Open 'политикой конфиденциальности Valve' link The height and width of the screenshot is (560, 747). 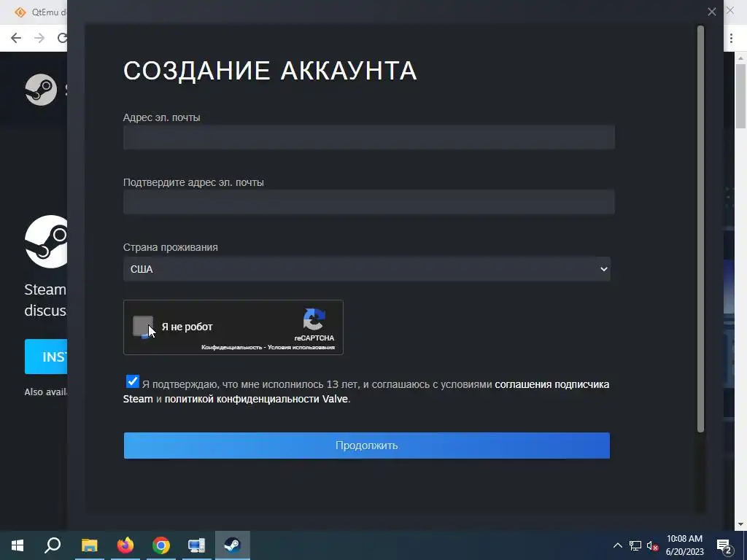coord(256,399)
